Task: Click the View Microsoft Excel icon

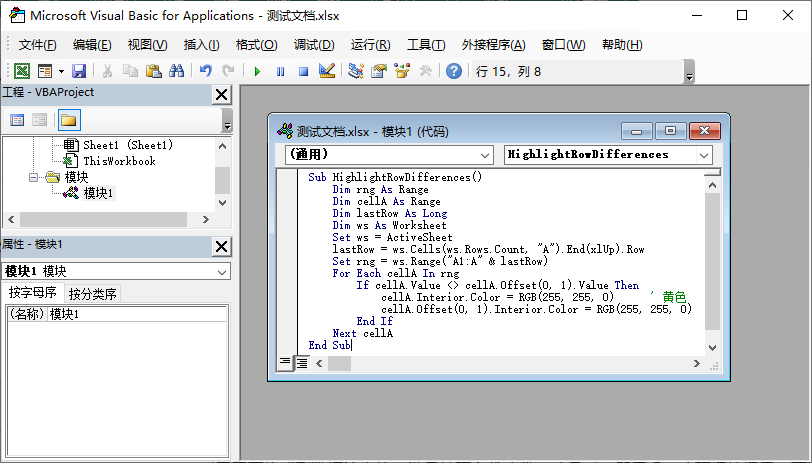Action: (22, 71)
